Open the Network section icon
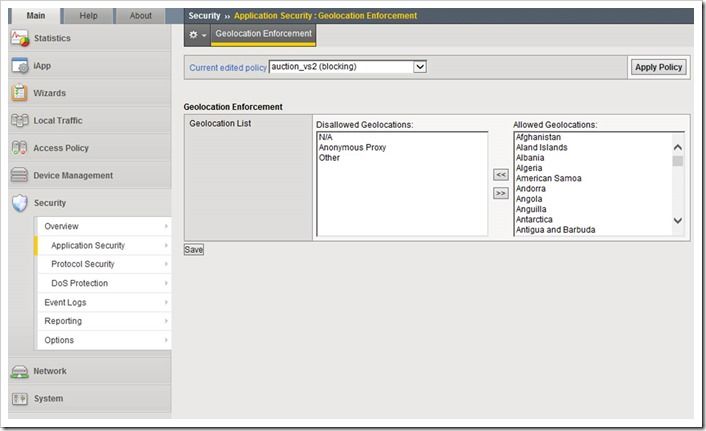Viewport: 706px width, 431px height. 20,371
